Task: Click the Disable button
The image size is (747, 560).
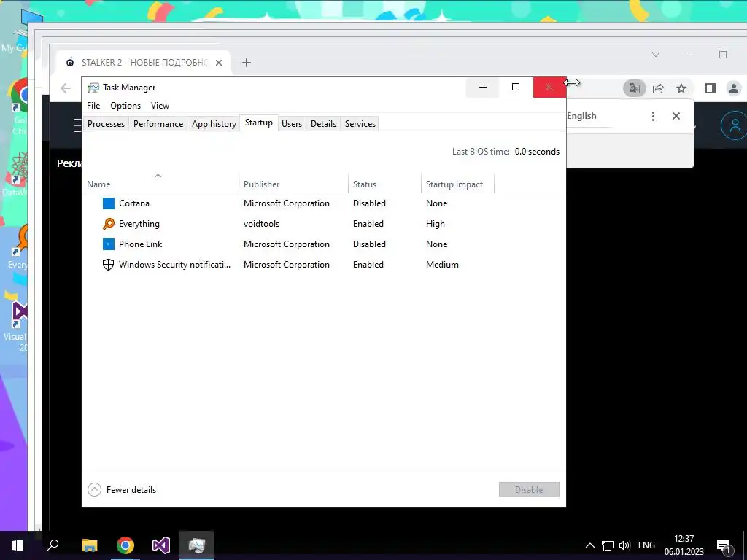Action: point(529,489)
